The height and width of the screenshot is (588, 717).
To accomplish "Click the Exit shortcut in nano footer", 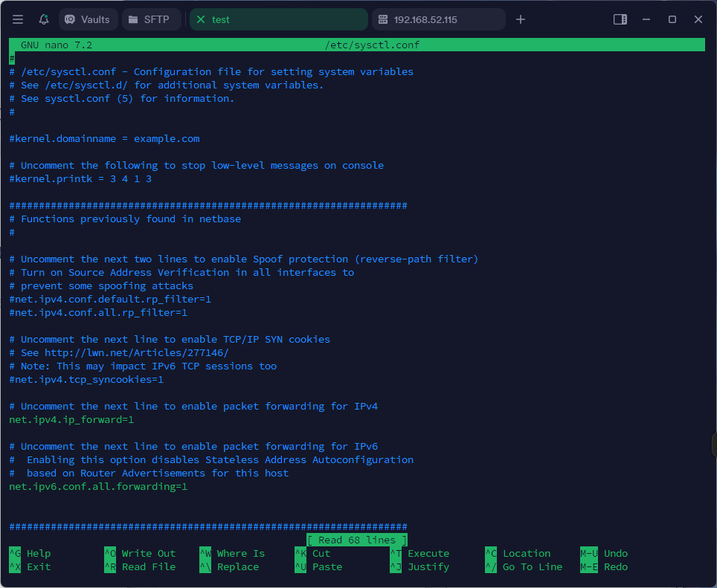I will 39,567.
